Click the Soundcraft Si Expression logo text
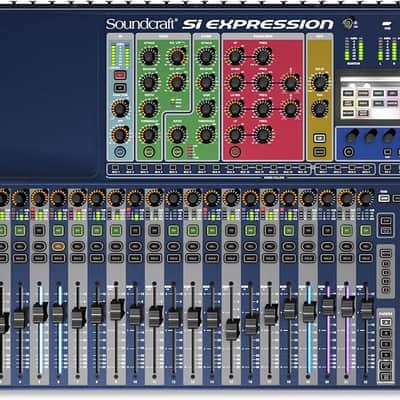The width and height of the screenshot is (400, 400). (x=219, y=24)
